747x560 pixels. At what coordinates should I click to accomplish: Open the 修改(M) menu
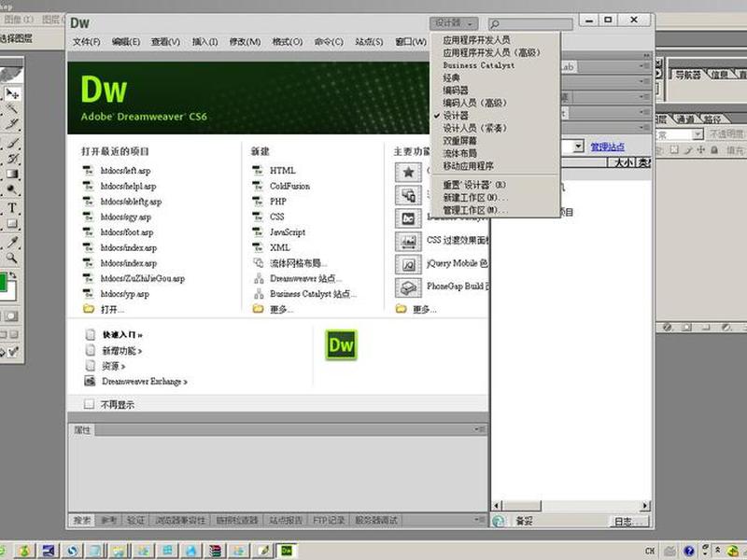tap(245, 42)
